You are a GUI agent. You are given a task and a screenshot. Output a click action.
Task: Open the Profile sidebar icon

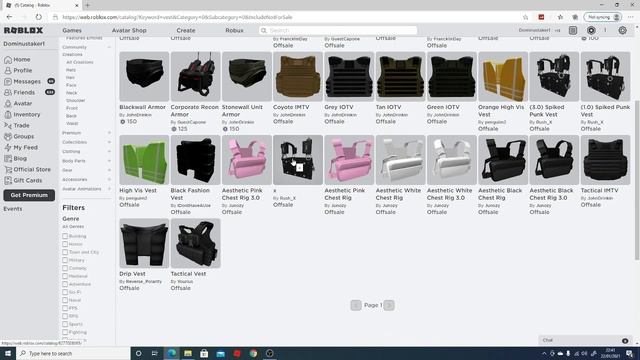coord(8,71)
